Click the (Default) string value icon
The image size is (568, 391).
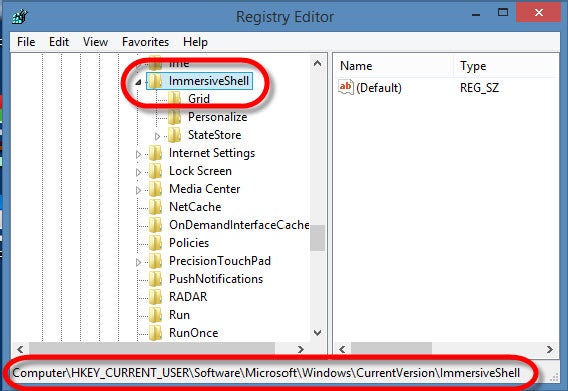pos(346,87)
